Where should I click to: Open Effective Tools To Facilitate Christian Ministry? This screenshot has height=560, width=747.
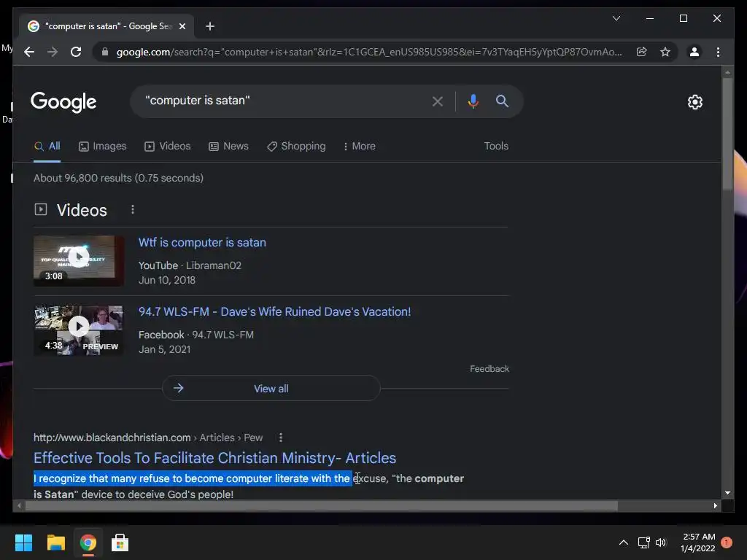point(214,458)
